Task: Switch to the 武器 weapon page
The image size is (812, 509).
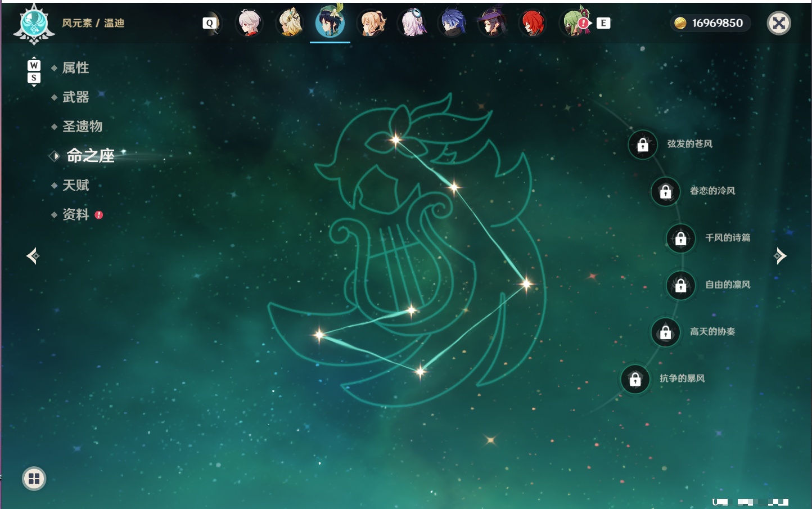Action: point(75,97)
